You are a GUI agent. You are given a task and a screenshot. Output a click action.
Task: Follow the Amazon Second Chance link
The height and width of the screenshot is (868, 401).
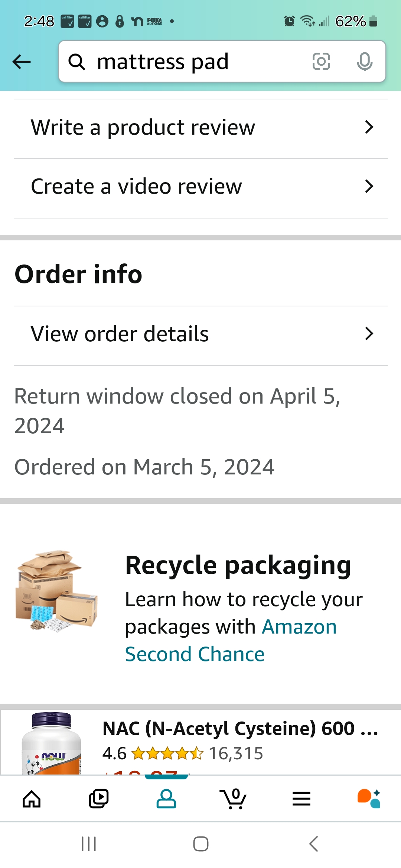coord(231,641)
